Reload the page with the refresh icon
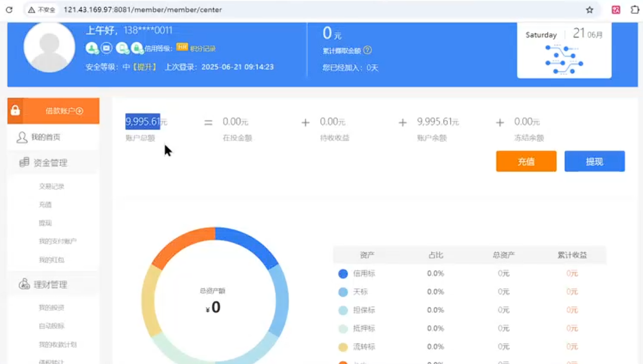This screenshot has width=643, height=364. [x=9, y=10]
